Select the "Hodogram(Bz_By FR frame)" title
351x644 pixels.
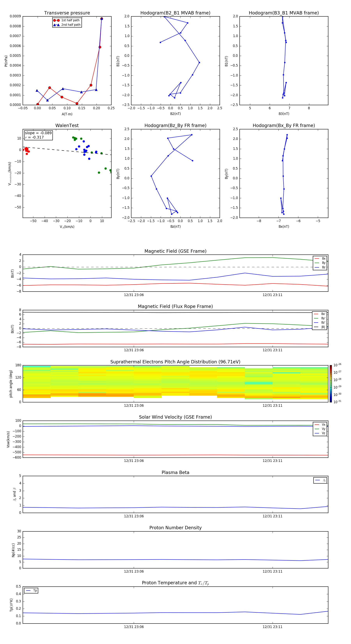(175, 125)
